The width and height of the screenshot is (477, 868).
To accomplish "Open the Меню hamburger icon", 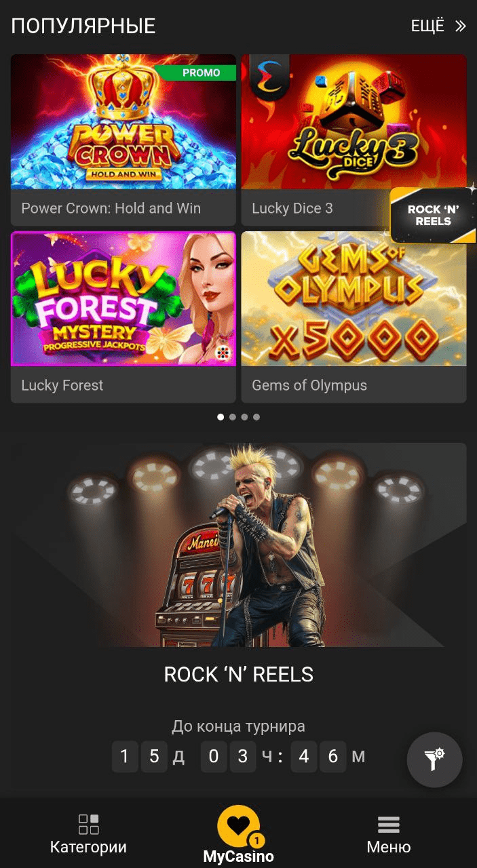I will [x=388, y=825].
